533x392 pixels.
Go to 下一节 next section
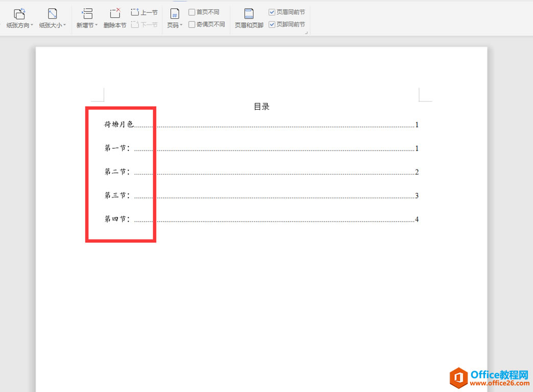(144, 24)
